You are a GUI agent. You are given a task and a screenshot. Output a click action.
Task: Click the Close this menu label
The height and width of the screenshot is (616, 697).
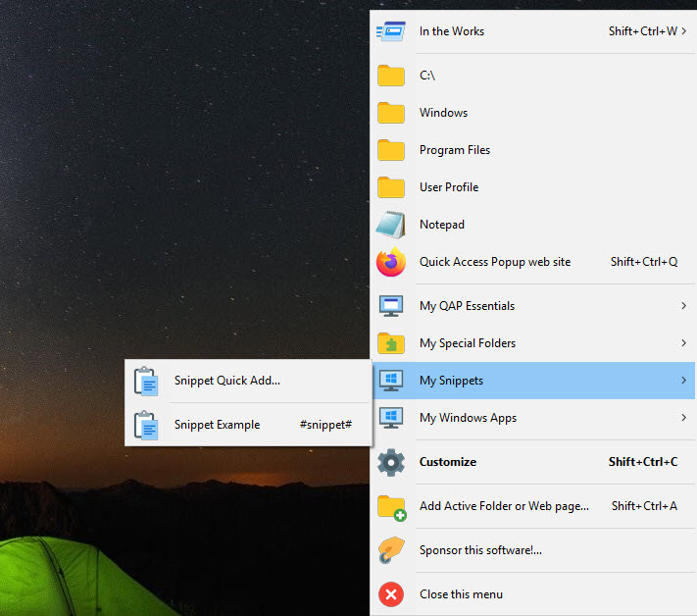(x=461, y=594)
